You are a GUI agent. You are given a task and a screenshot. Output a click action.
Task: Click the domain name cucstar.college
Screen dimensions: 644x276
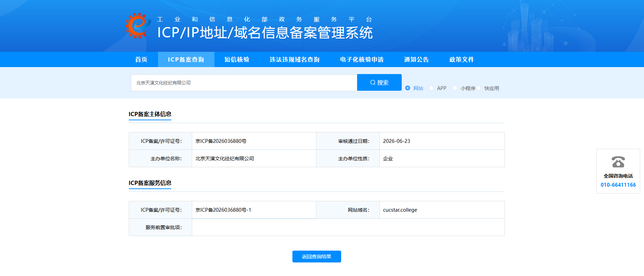click(400, 210)
